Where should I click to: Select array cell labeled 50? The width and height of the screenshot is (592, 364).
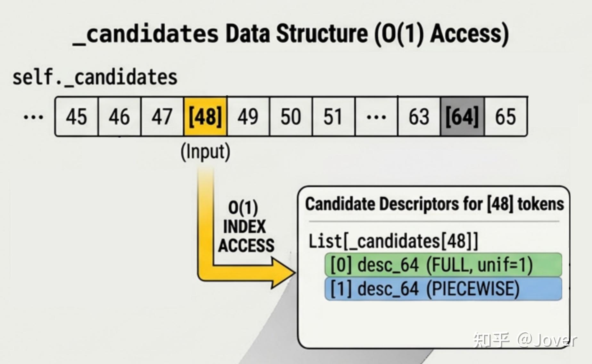click(291, 117)
